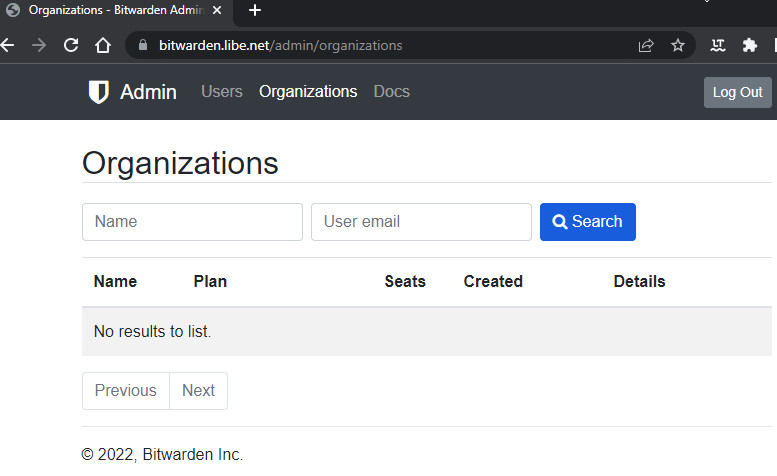
Task: Bookmark this page with the star icon
Action: (678, 45)
